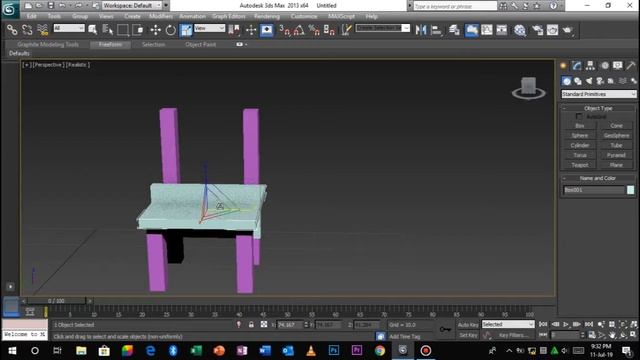Image resolution: width=640 pixels, height=360 pixels.
Task: Open Photoshop from the taskbar
Action: (x=334, y=351)
